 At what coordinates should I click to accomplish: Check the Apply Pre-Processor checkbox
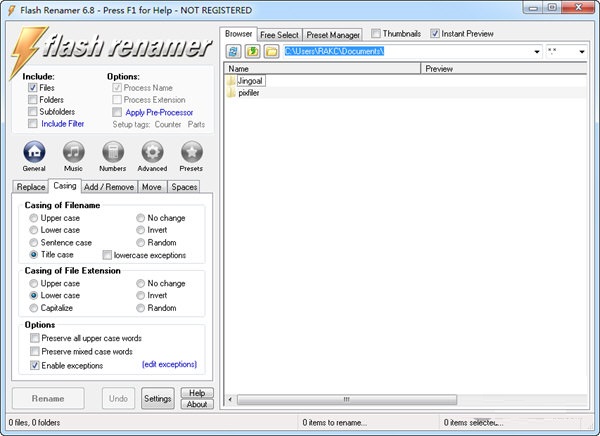click(117, 112)
